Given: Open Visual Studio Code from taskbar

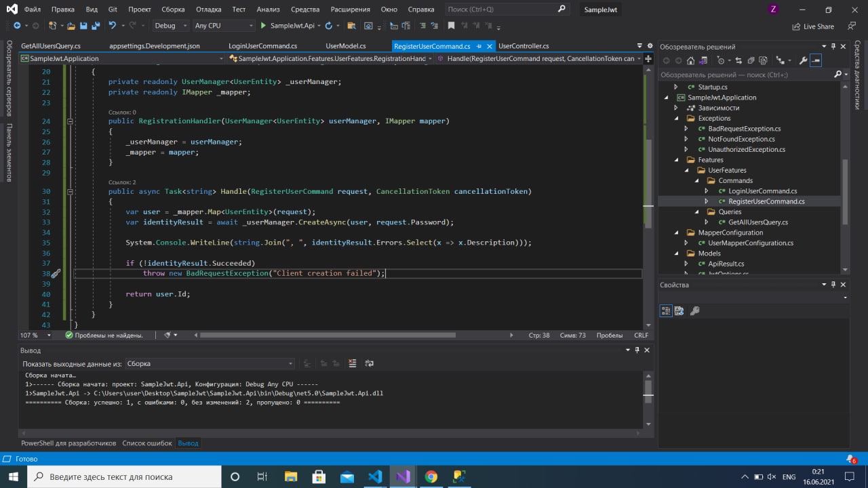Looking at the screenshot, I should coord(375,476).
